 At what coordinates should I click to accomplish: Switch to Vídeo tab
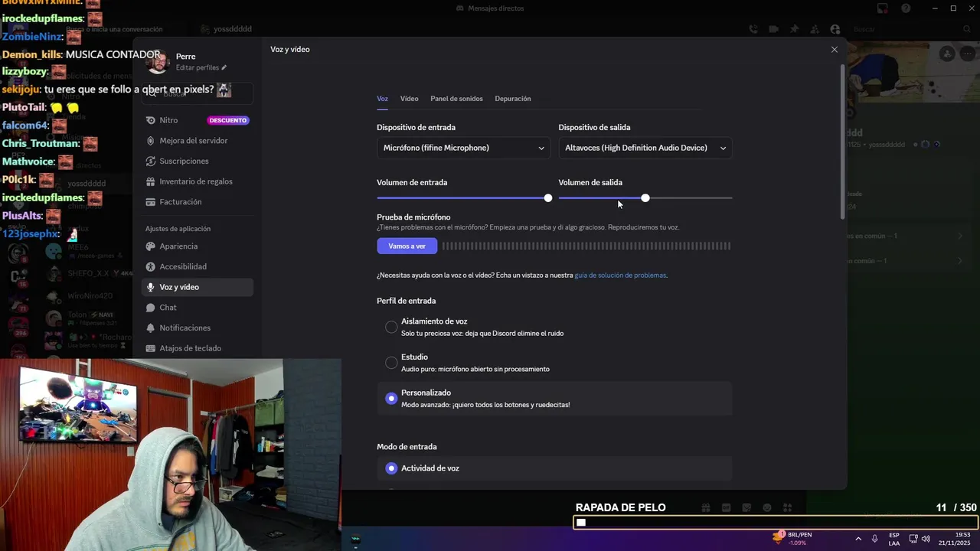[409, 99]
